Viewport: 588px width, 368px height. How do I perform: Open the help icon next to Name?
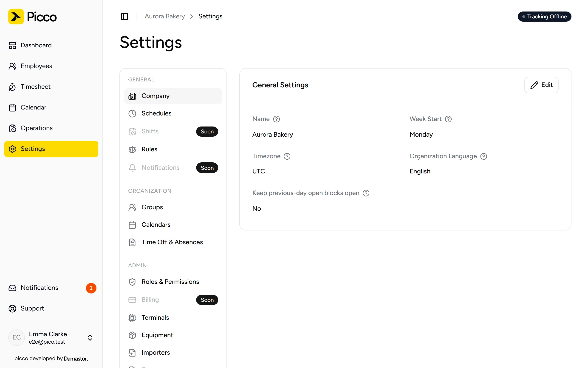[277, 119]
